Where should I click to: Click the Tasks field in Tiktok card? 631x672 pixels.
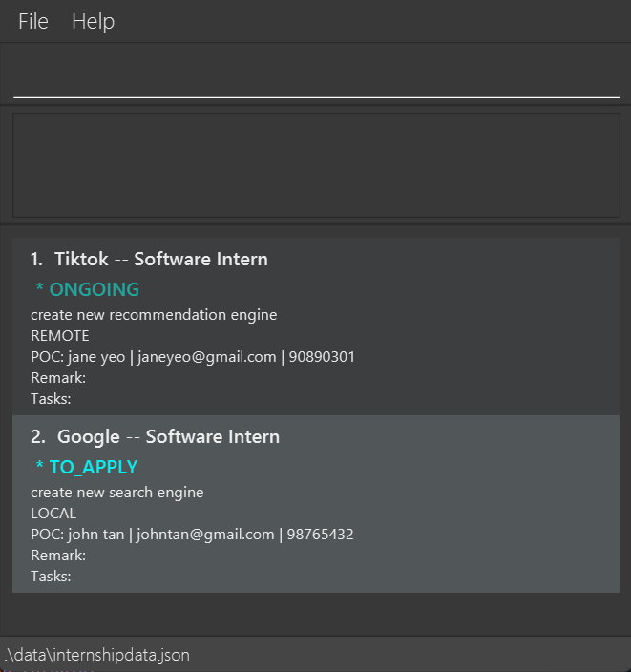click(x=51, y=399)
